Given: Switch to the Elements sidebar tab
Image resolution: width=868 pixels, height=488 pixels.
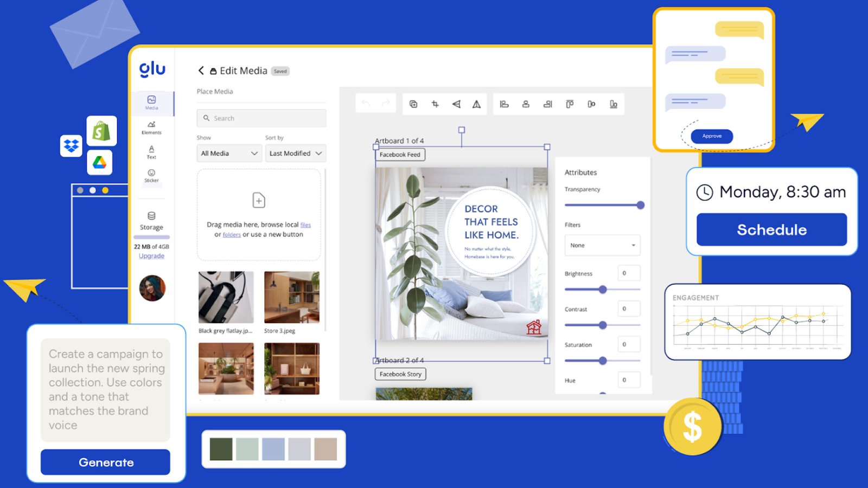Looking at the screenshot, I should [x=151, y=127].
